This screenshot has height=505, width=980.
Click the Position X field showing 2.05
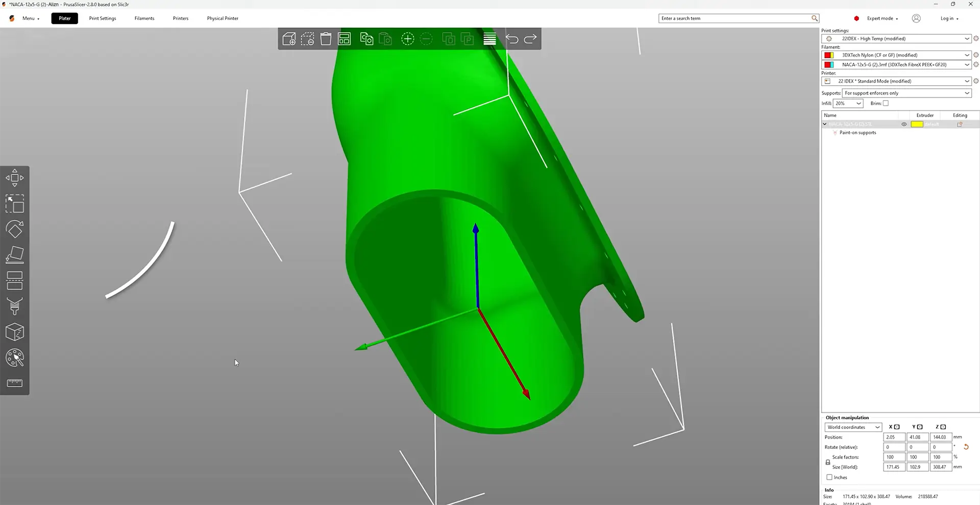click(894, 437)
